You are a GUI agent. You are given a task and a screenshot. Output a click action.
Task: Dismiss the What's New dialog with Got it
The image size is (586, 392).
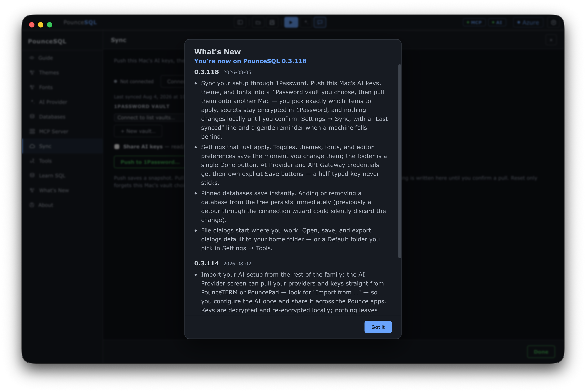(x=378, y=327)
